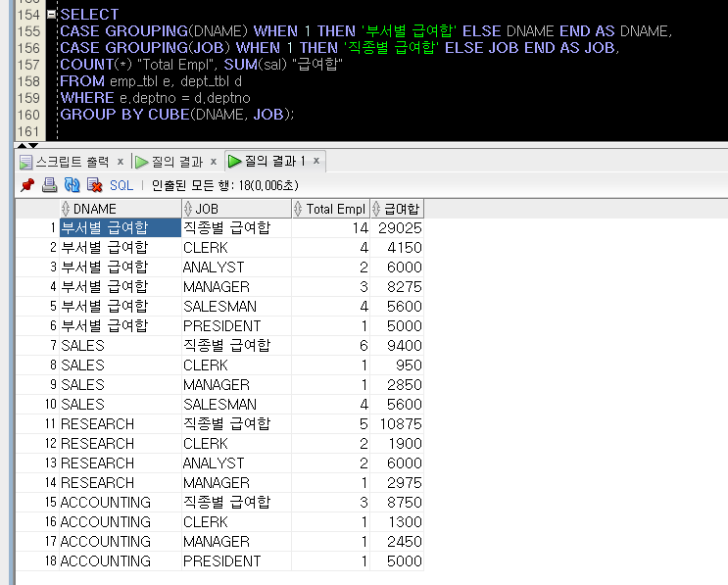Click the sort arrows icon in JOB header

tap(187, 209)
